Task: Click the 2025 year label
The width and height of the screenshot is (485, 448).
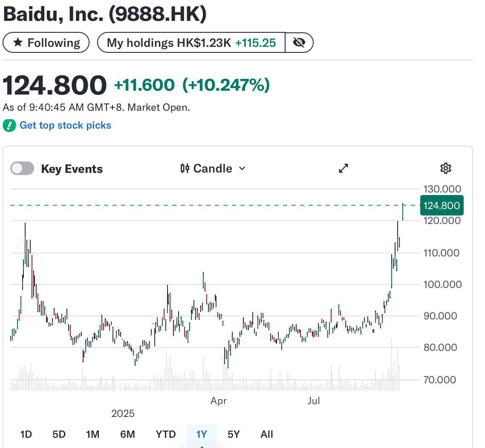Action: 123,414
